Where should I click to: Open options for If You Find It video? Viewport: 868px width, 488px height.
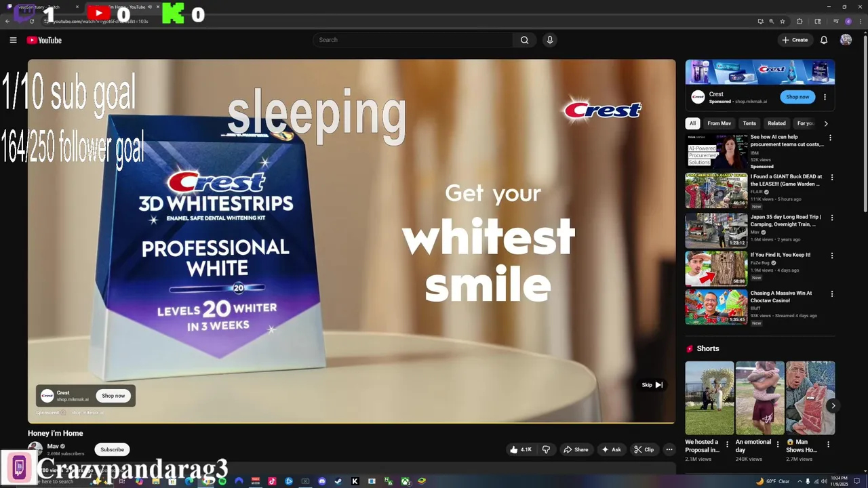(x=832, y=256)
